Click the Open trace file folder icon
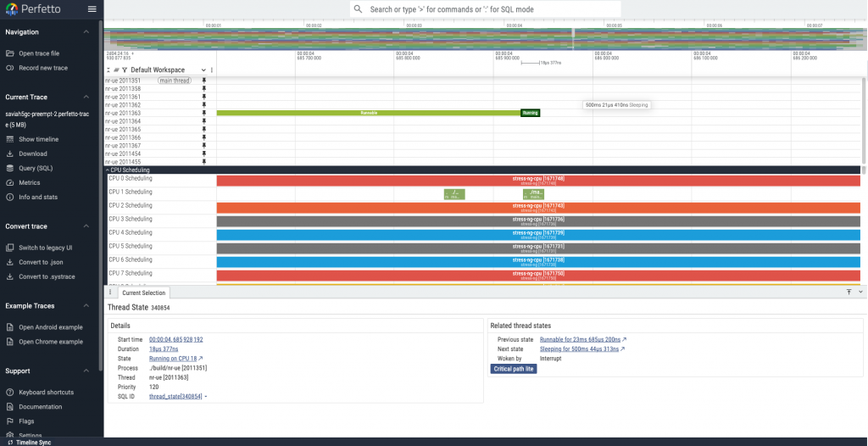Image resolution: width=868 pixels, height=446 pixels. (x=10, y=53)
